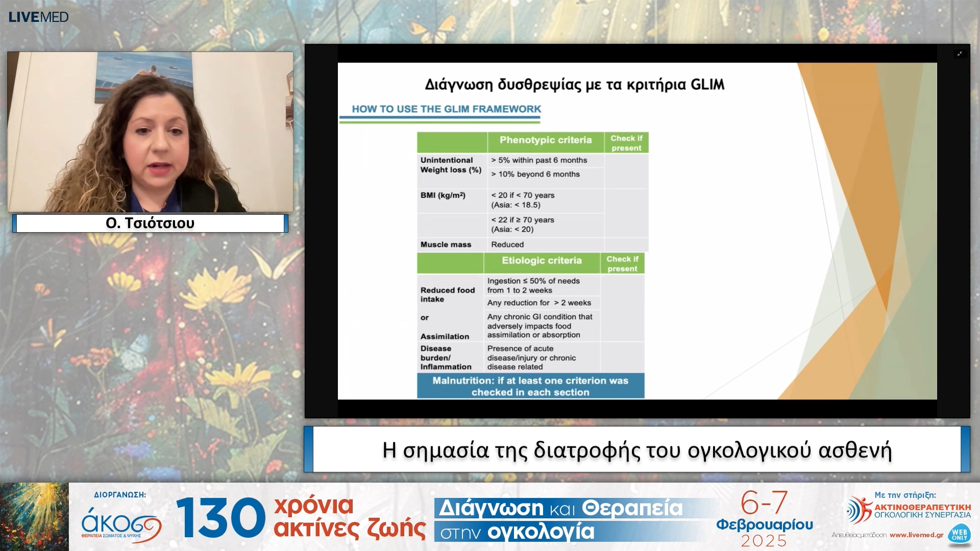Click the Disease burden/ Inflammation label
This screenshot has height=551, width=980.
click(446, 357)
